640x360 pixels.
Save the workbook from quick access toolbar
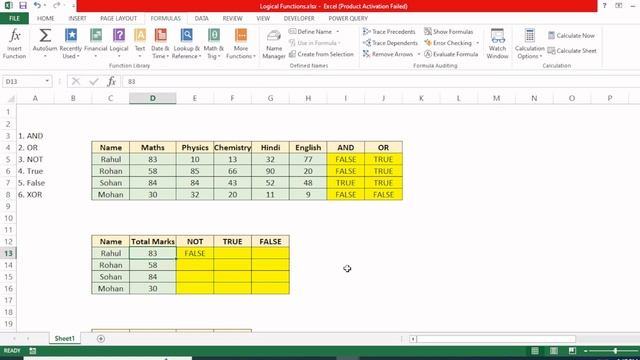point(22,5)
